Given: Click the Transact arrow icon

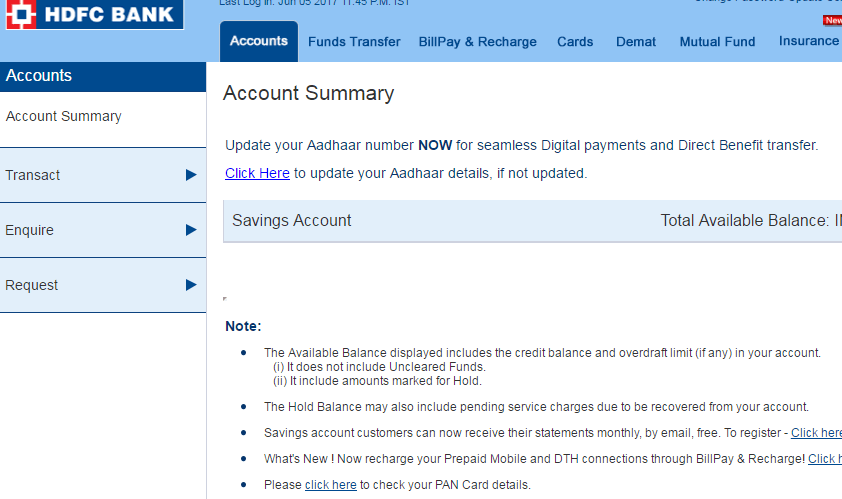Looking at the screenshot, I should [x=191, y=175].
